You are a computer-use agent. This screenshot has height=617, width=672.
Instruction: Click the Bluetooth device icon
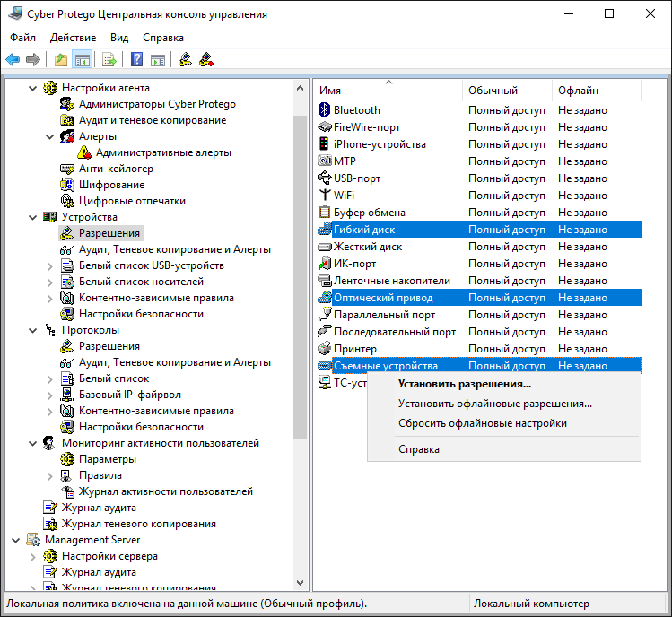click(x=325, y=109)
